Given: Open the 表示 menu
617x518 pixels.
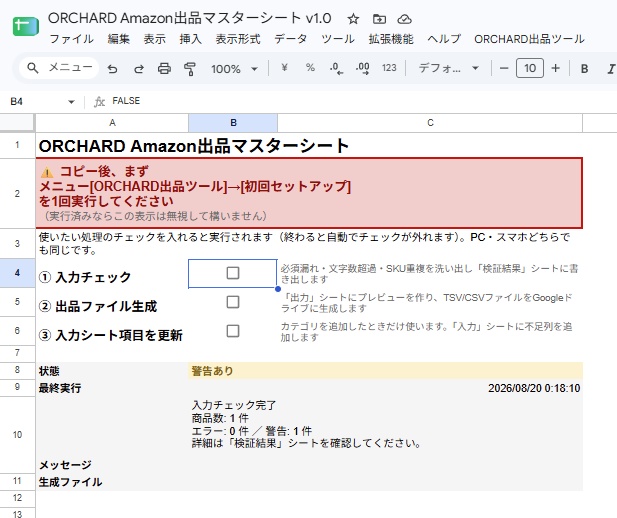Looking at the screenshot, I should pyautogui.click(x=154, y=39).
